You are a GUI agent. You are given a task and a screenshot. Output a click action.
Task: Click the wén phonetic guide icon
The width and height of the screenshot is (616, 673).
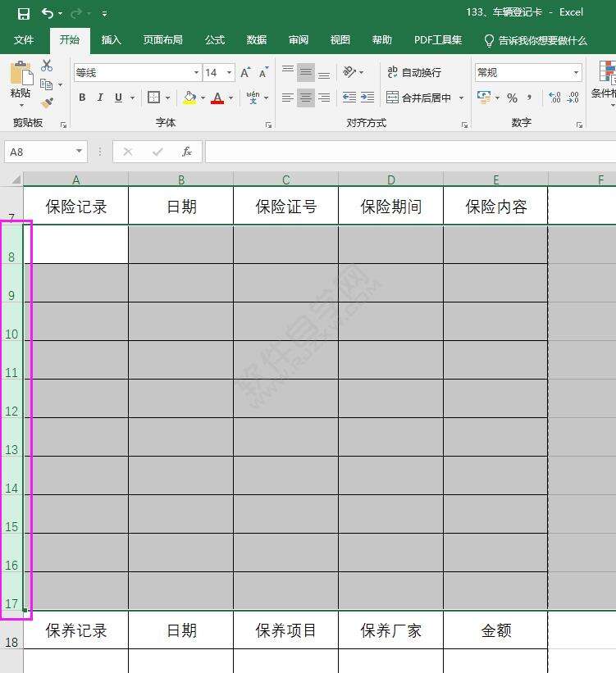click(253, 98)
